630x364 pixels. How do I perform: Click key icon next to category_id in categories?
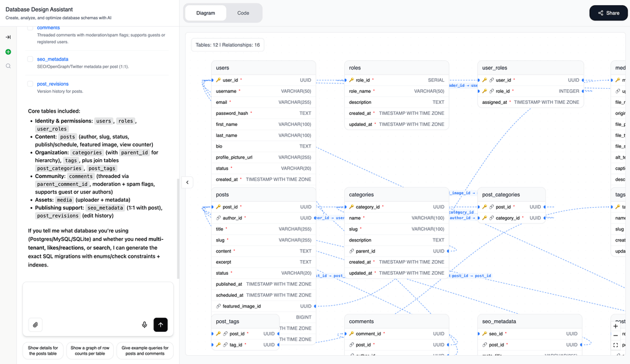point(352,207)
